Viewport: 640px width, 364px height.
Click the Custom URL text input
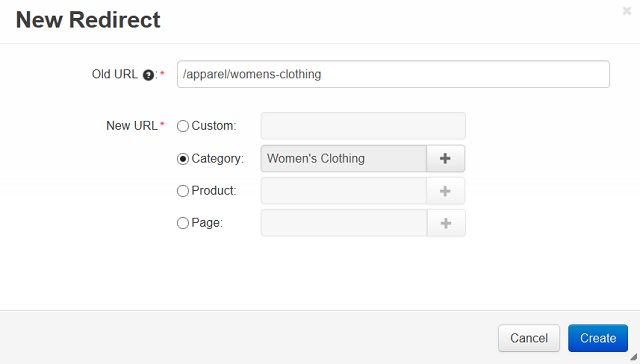(x=363, y=126)
